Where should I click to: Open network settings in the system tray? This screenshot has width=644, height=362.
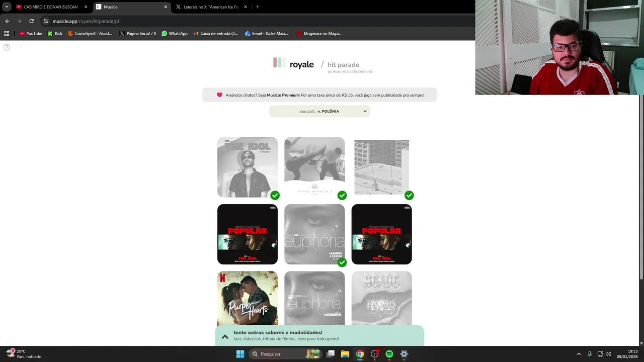point(600,354)
